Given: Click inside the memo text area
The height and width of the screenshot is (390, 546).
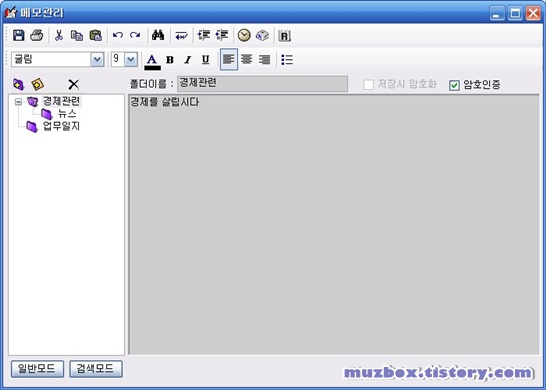Looking at the screenshot, I should [334, 224].
